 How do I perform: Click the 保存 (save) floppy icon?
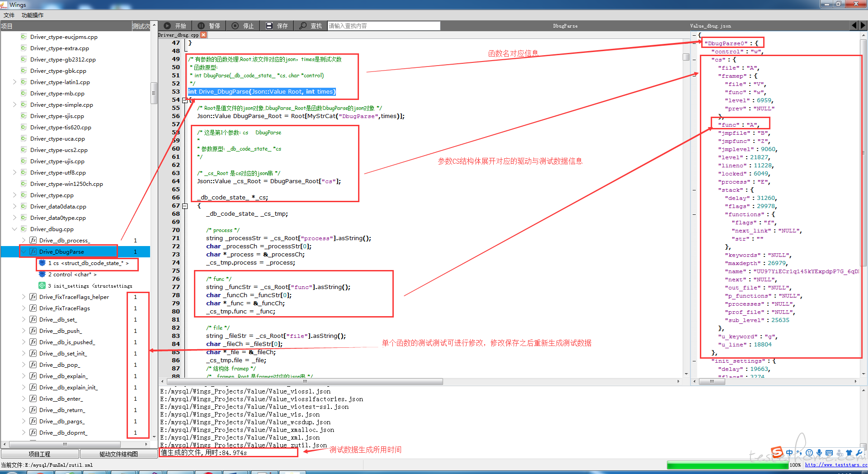pyautogui.click(x=269, y=26)
